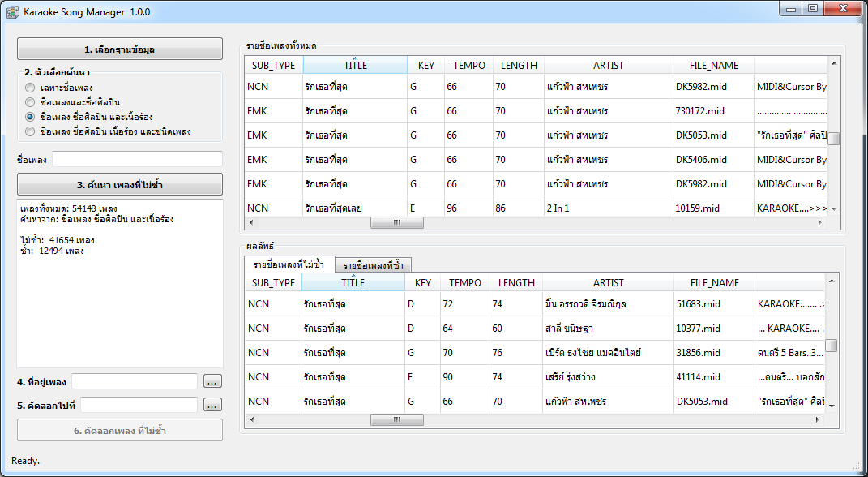Sort results table by SUB_TYPE header
This screenshot has width=868, height=477.
tap(273, 282)
